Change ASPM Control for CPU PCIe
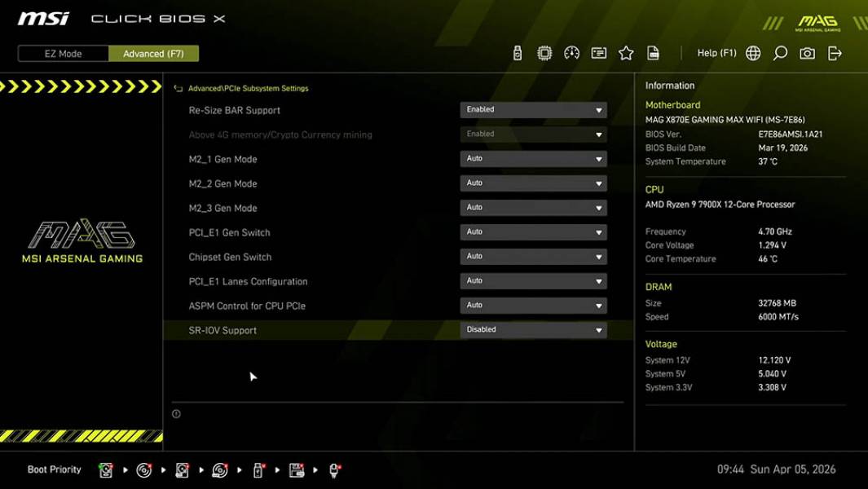Screen dimensions: 868x489 pyautogui.click(x=533, y=305)
